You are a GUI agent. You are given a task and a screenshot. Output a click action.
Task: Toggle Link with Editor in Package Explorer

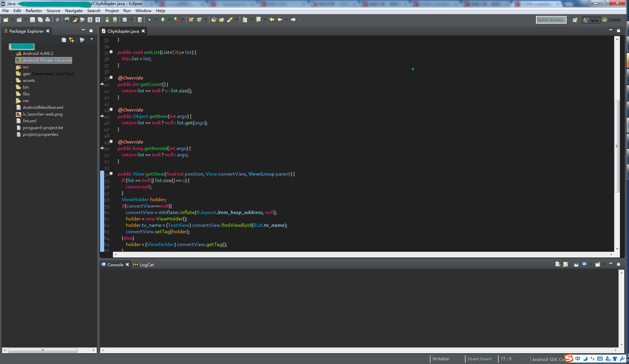coord(71,40)
